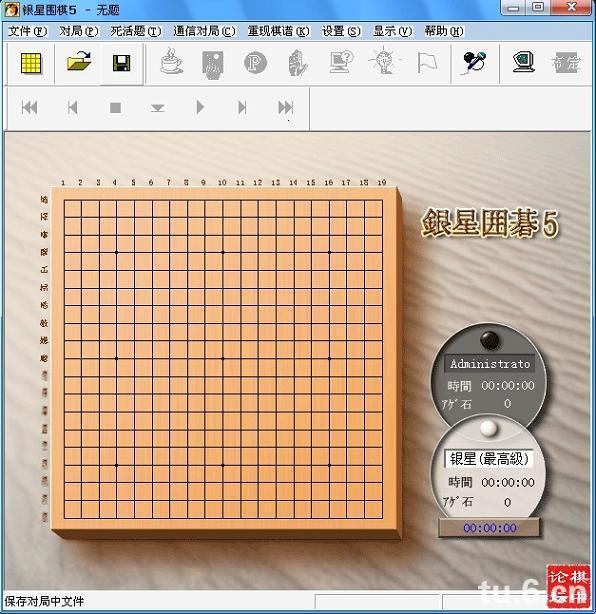596x614 pixels.
Task: Open the 重现棋谱(K) menu
Action: point(278,31)
